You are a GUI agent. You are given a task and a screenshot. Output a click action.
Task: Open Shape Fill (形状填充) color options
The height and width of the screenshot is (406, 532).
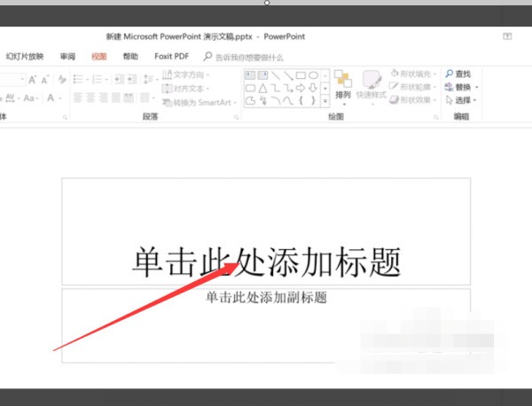tap(415, 75)
